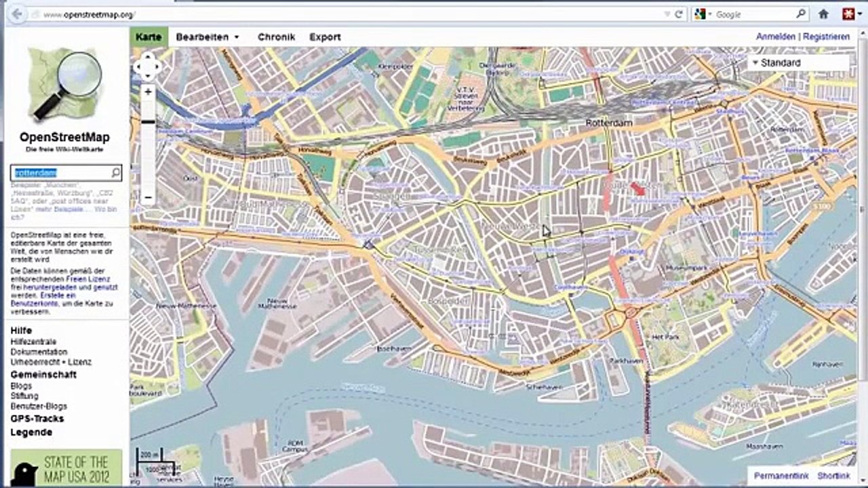Expand the Standard map layer selector
The image size is (868, 488).
[799, 62]
